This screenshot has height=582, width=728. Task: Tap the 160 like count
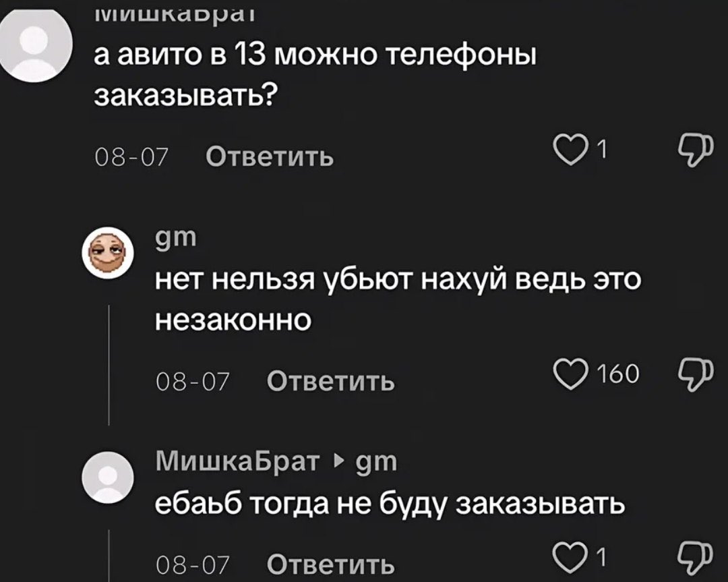click(617, 374)
